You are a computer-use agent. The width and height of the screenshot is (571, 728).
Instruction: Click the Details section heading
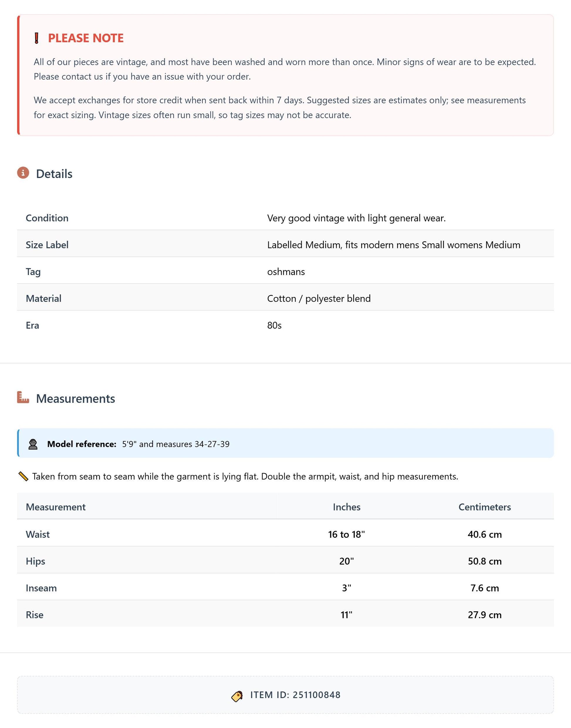(x=54, y=174)
